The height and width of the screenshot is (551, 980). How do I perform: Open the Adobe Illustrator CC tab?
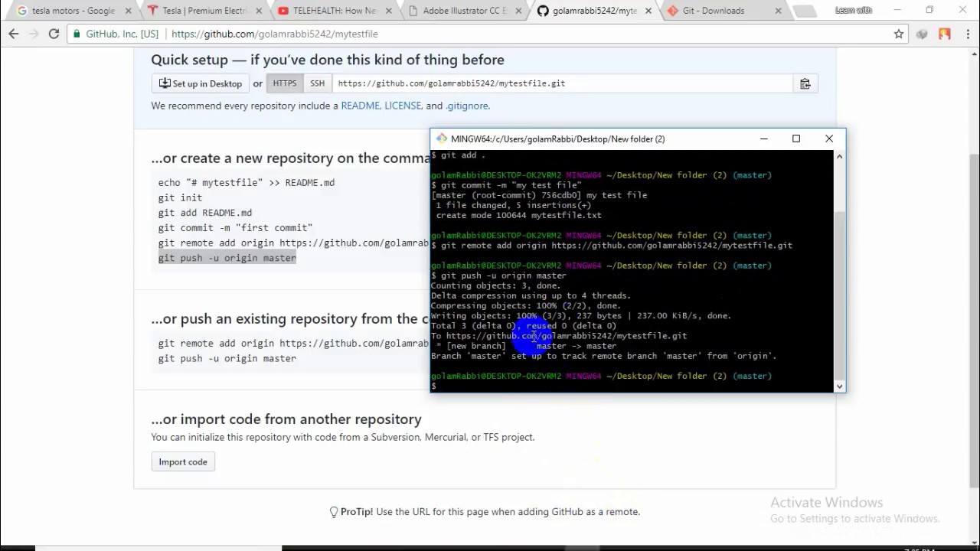464,11
